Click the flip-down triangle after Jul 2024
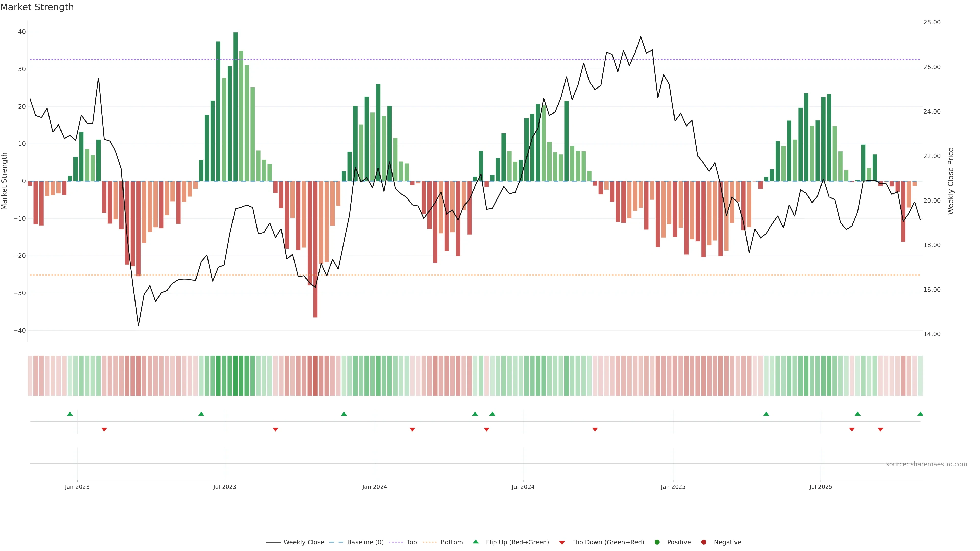 [x=595, y=429]
